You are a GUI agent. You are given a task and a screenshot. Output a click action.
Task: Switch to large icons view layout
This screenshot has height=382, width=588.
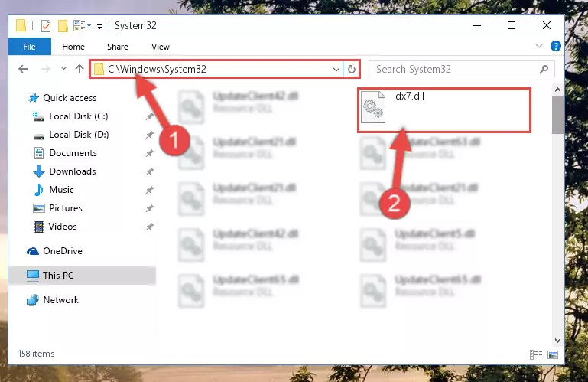(x=553, y=354)
